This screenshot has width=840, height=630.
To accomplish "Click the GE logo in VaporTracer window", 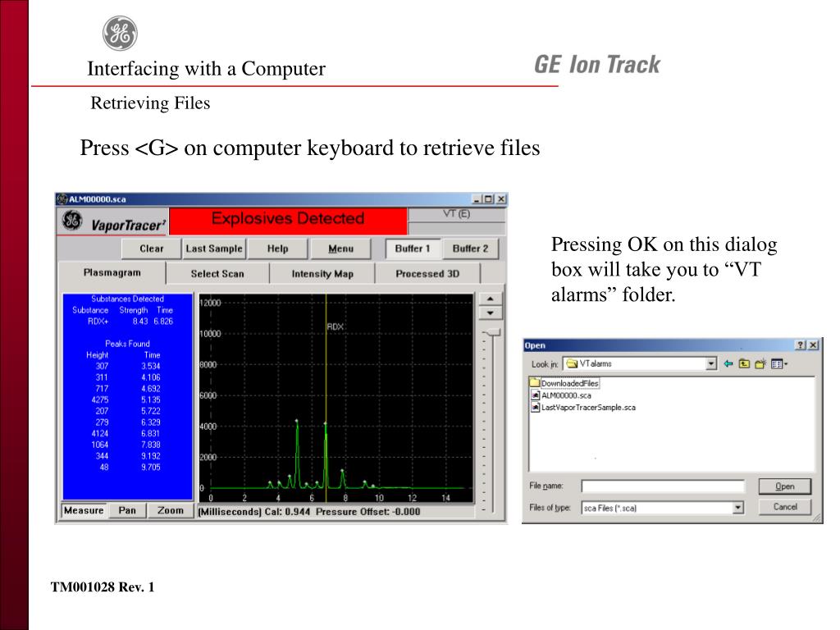I will [x=72, y=221].
